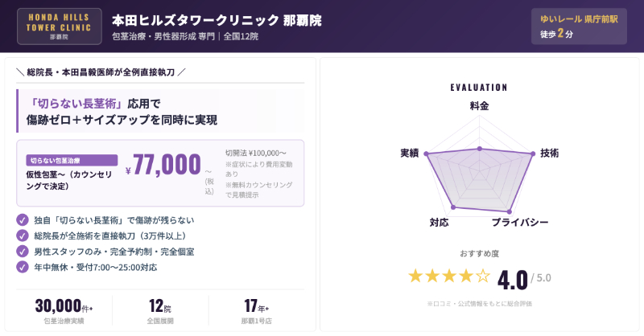The width and height of the screenshot is (644, 336).
Task: Click the 12院 nationwide clinics stat
Action: coord(160,306)
